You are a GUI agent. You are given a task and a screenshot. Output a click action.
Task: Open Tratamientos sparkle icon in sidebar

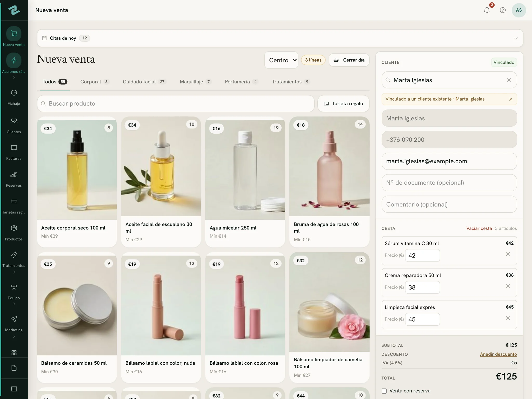14,255
